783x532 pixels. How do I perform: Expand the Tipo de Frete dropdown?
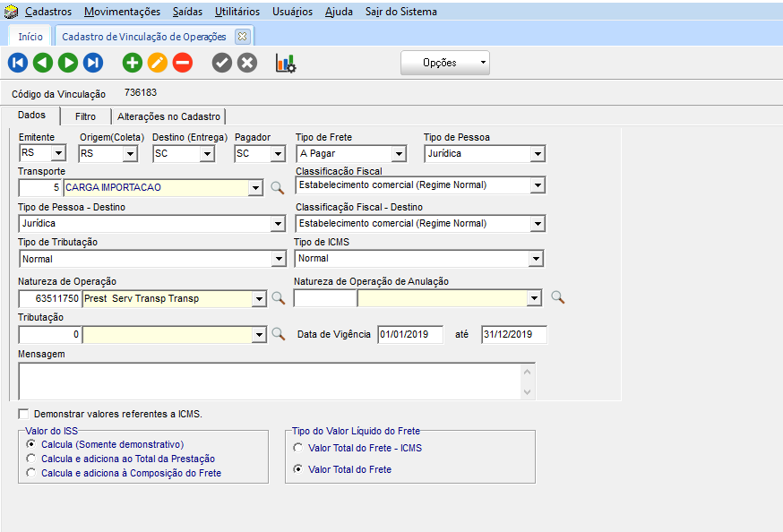400,154
